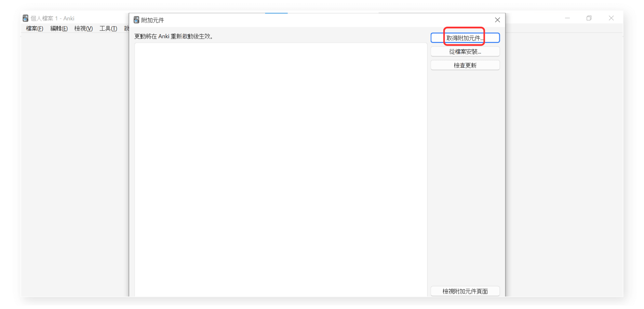Click the 檢查更新 button
Screen dimensions: 644x309
465,65
